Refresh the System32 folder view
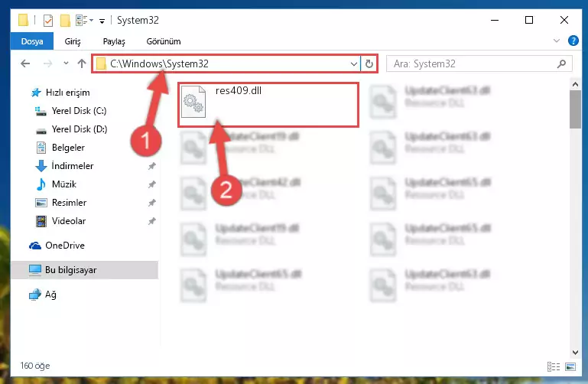 (x=369, y=64)
